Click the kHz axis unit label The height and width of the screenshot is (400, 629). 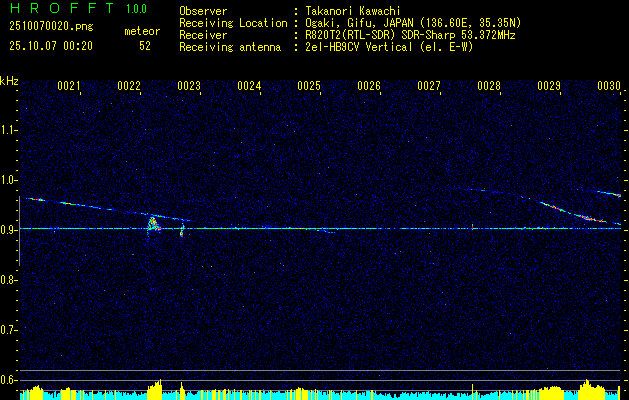coord(9,81)
